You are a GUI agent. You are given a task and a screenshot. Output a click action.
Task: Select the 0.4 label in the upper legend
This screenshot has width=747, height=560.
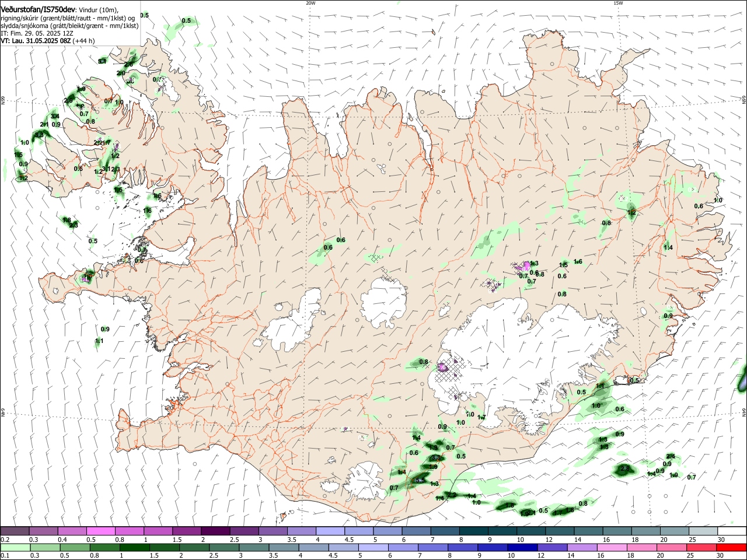tap(62, 540)
